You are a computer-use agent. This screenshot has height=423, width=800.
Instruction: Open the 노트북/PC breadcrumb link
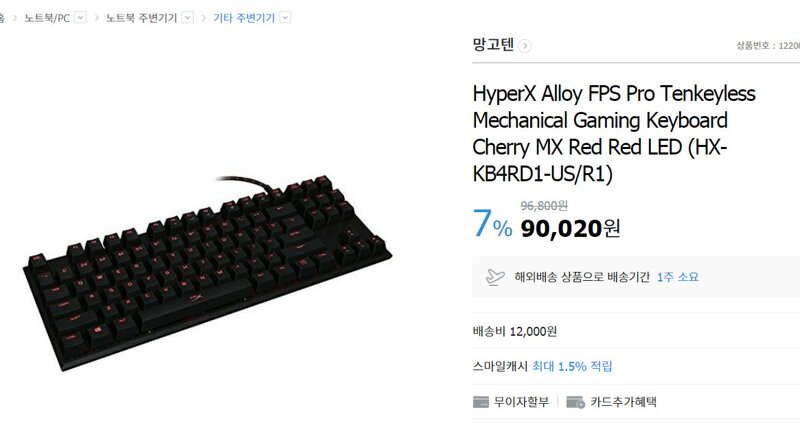tap(47, 18)
